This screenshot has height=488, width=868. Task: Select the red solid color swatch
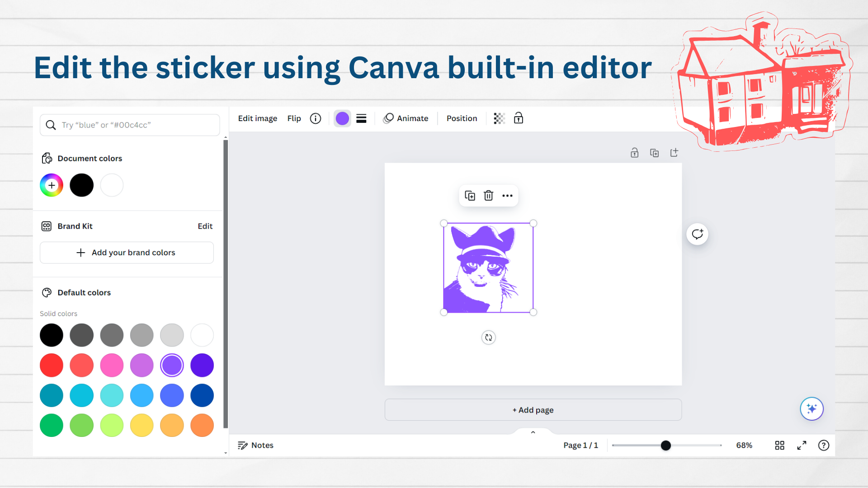pos(52,365)
